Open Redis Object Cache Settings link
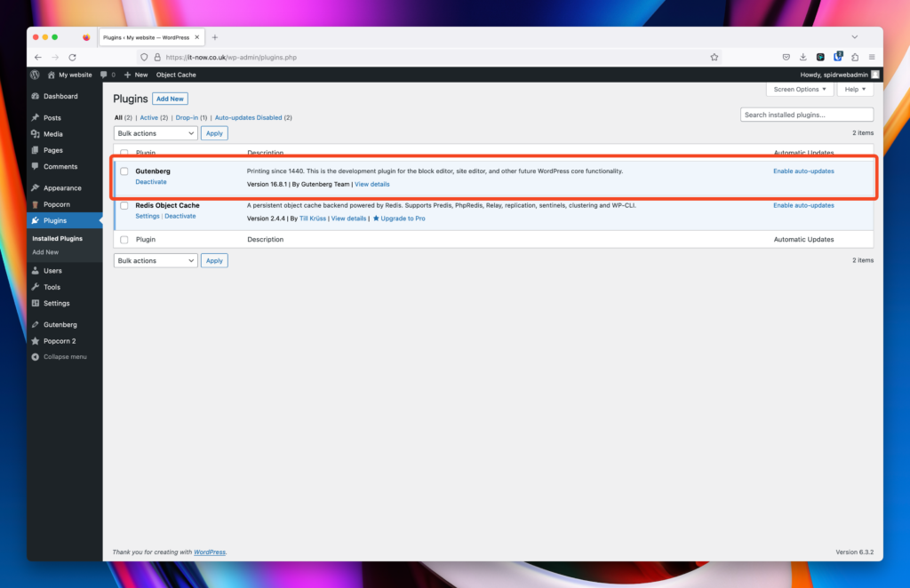 tap(148, 217)
